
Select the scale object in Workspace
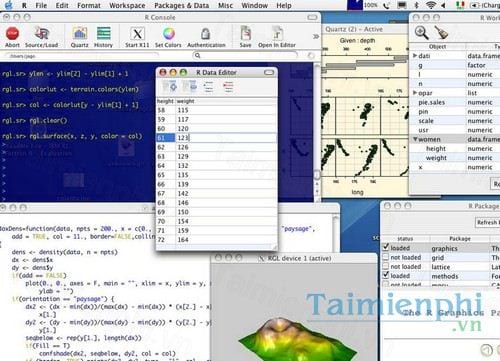pos(426,121)
